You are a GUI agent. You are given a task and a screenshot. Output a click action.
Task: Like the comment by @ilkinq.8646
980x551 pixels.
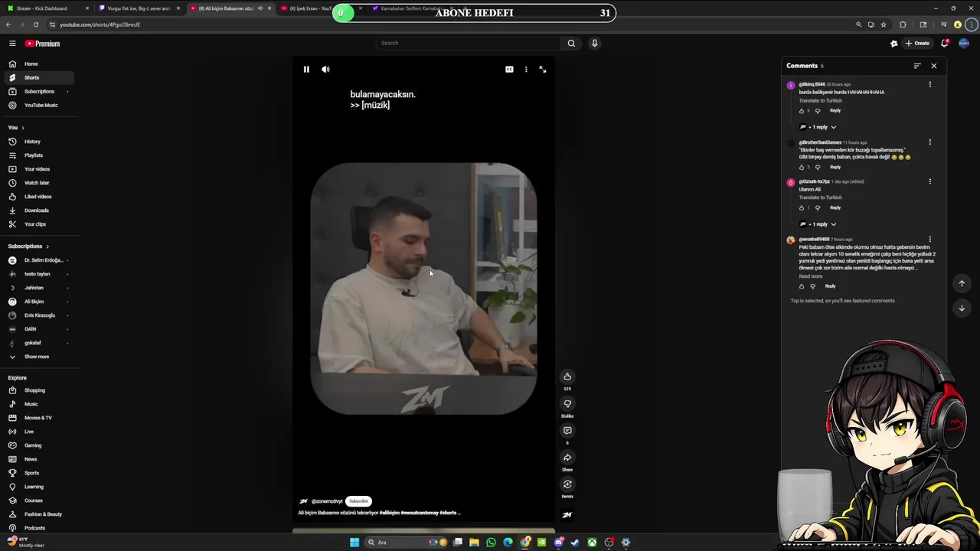802,111
